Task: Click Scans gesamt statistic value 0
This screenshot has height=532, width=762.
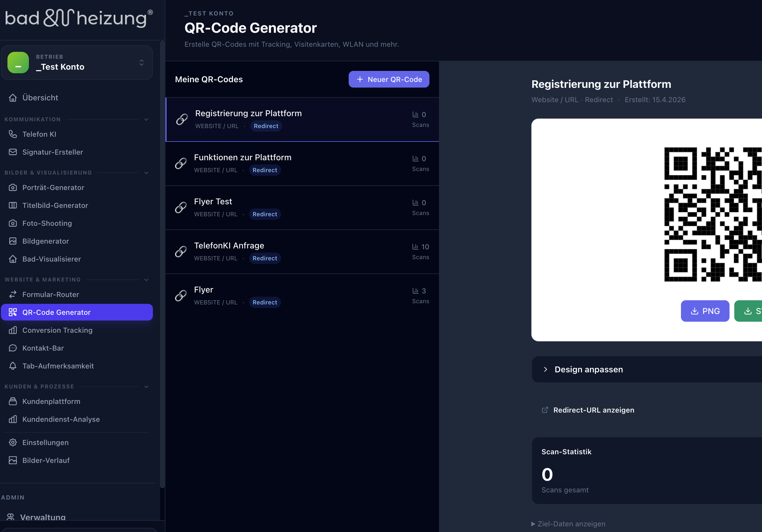Action: coord(547,475)
